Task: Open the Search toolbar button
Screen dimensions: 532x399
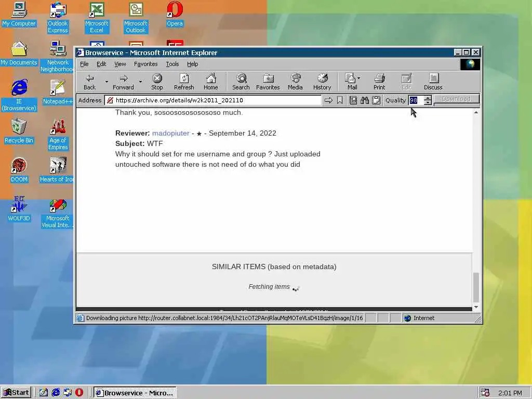Action: tap(241, 82)
